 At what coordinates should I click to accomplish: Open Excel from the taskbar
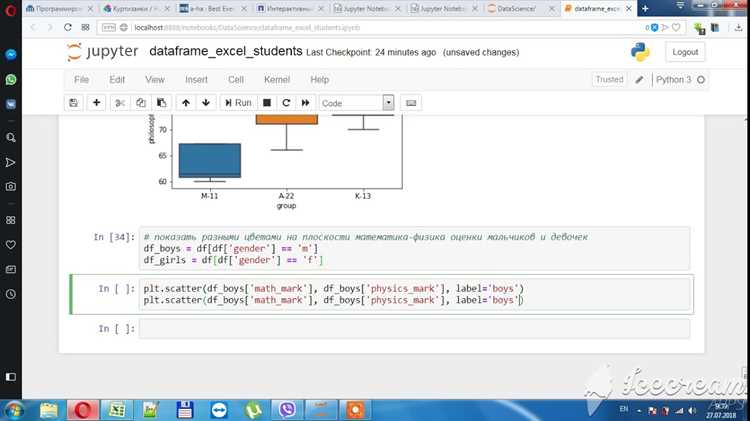click(116, 410)
